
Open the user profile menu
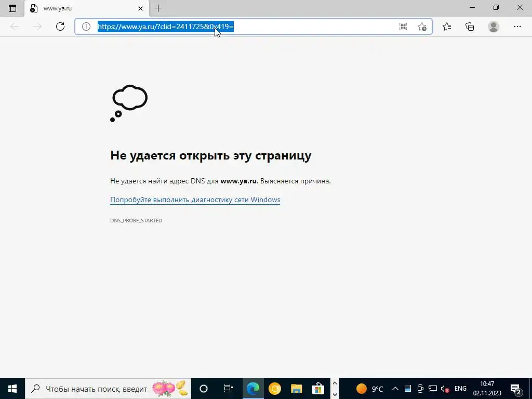tap(494, 26)
